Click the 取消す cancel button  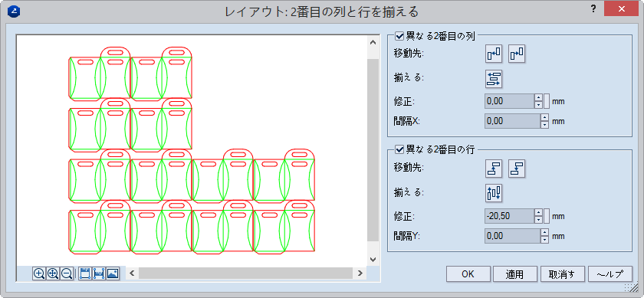coord(563,274)
